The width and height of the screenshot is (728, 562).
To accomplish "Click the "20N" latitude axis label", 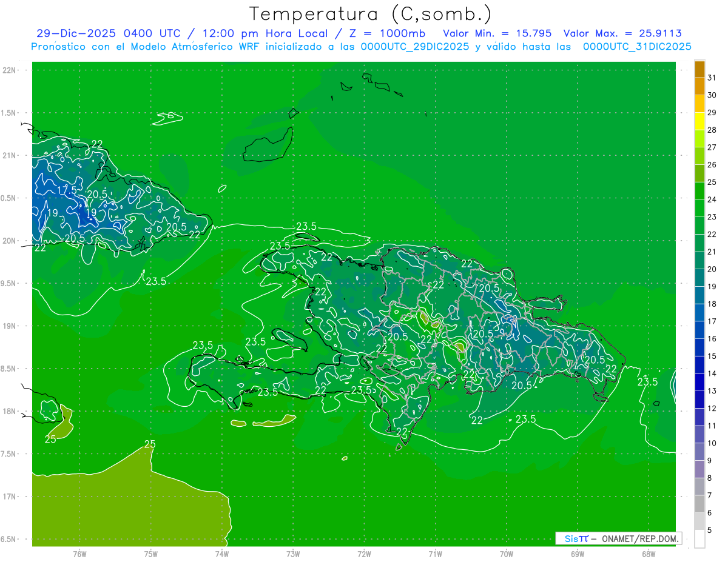I will [x=9, y=241].
